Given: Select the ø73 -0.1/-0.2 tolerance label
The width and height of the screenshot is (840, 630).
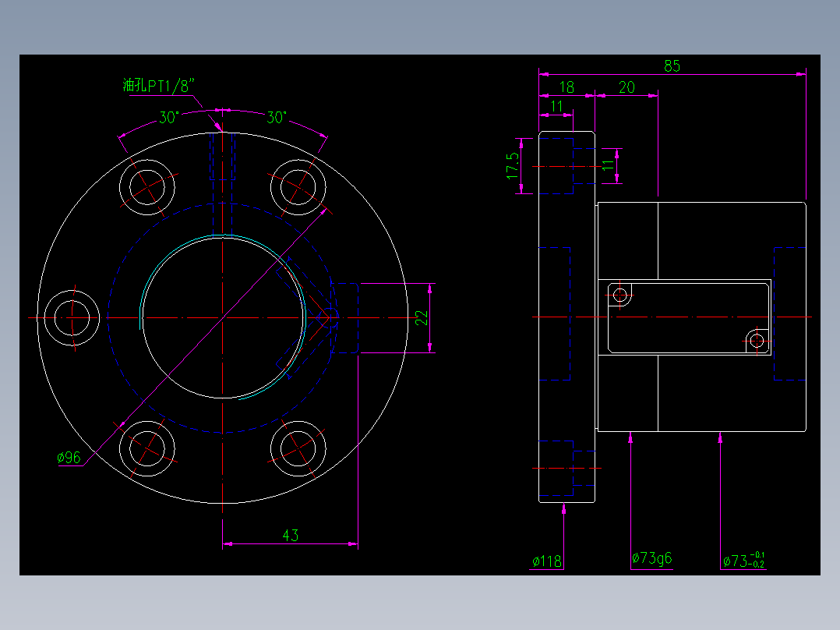Looking at the screenshot, I should tap(743, 560).
